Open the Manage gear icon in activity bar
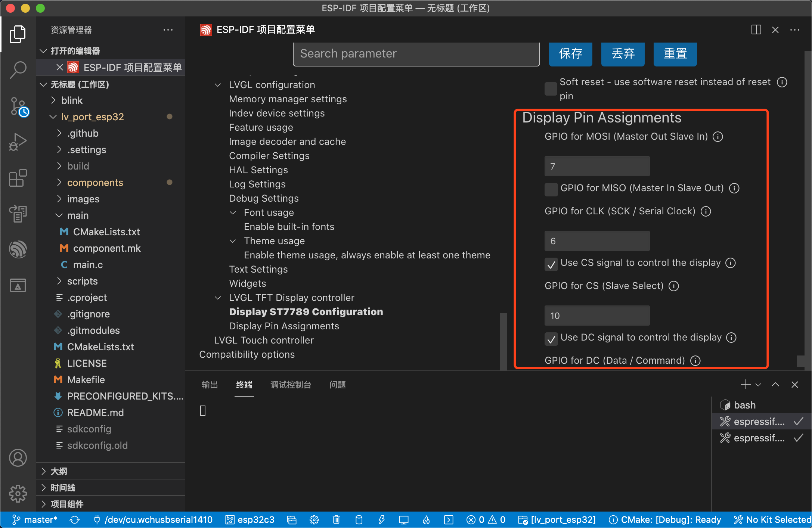The width and height of the screenshot is (812, 528). [x=18, y=494]
